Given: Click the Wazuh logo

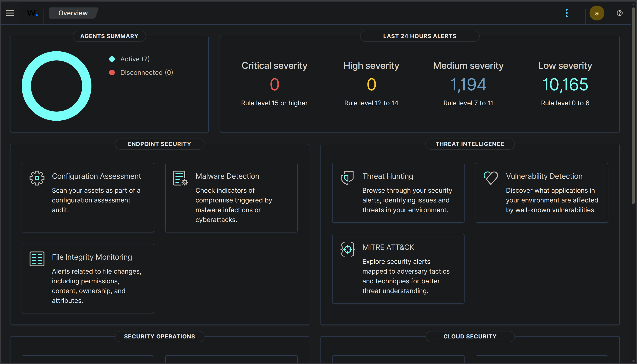Looking at the screenshot, I should 32,13.
